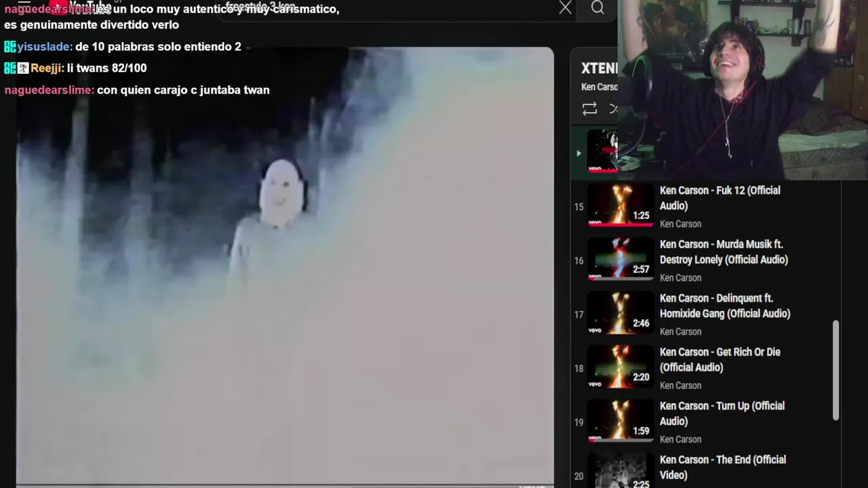Click playlist index number 17
Screen dimensions: 868x488
coord(578,314)
